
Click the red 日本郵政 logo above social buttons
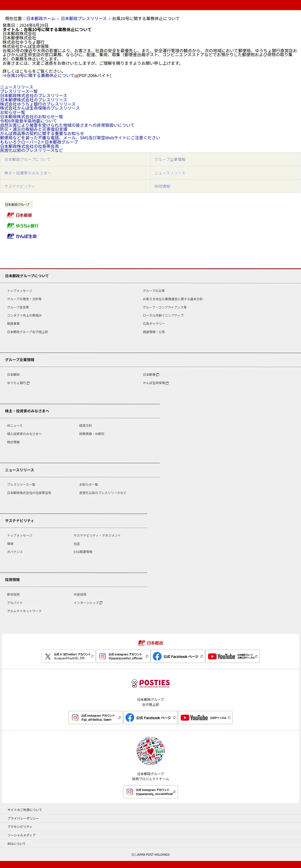[150, 643]
